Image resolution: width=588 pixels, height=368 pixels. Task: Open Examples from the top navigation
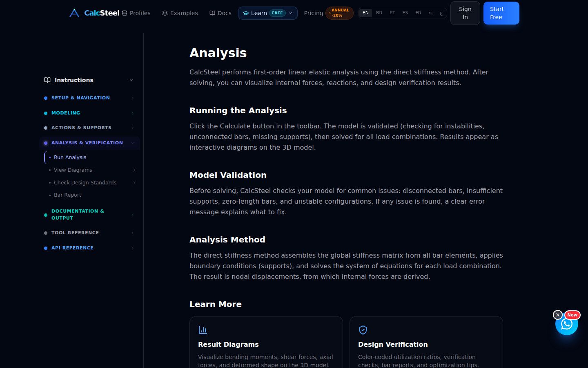[180, 13]
